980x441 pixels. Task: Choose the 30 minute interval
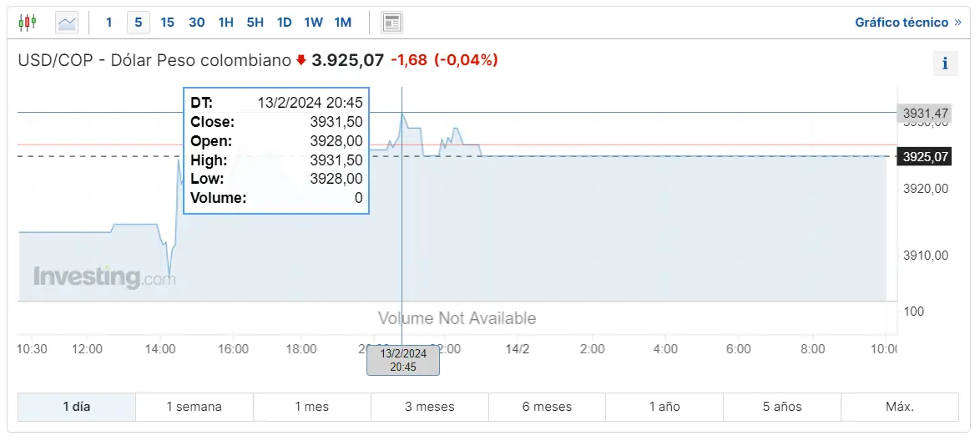[x=197, y=23]
